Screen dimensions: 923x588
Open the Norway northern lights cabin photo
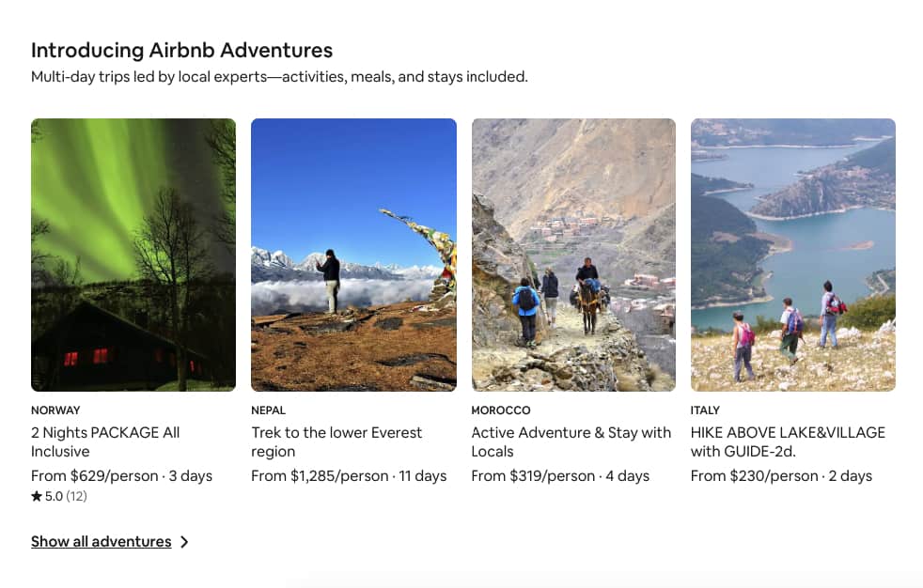(x=133, y=255)
